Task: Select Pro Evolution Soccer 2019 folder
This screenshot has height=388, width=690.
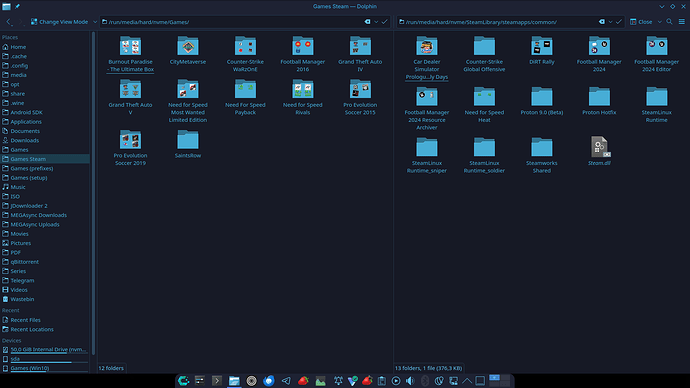Action: [x=130, y=148]
